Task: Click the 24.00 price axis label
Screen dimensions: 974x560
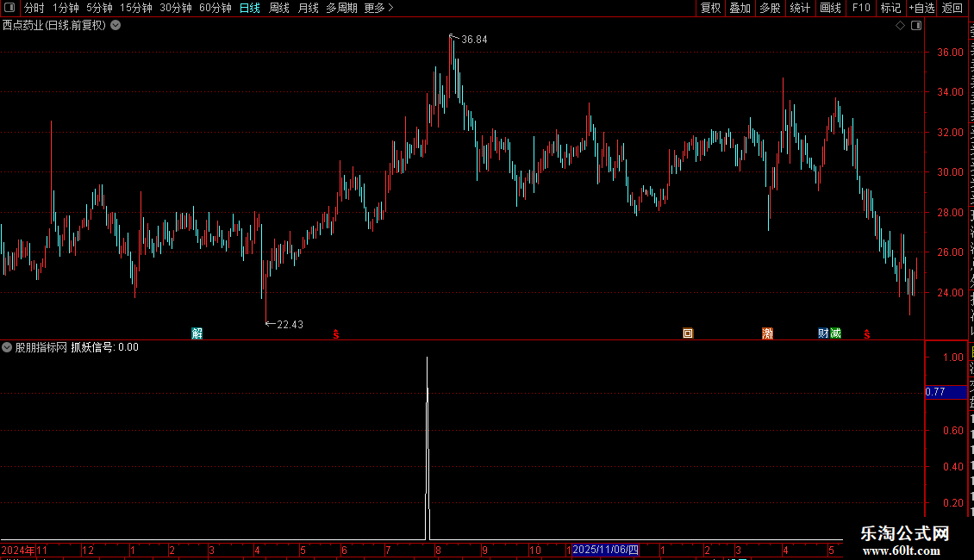Action: tap(951, 292)
